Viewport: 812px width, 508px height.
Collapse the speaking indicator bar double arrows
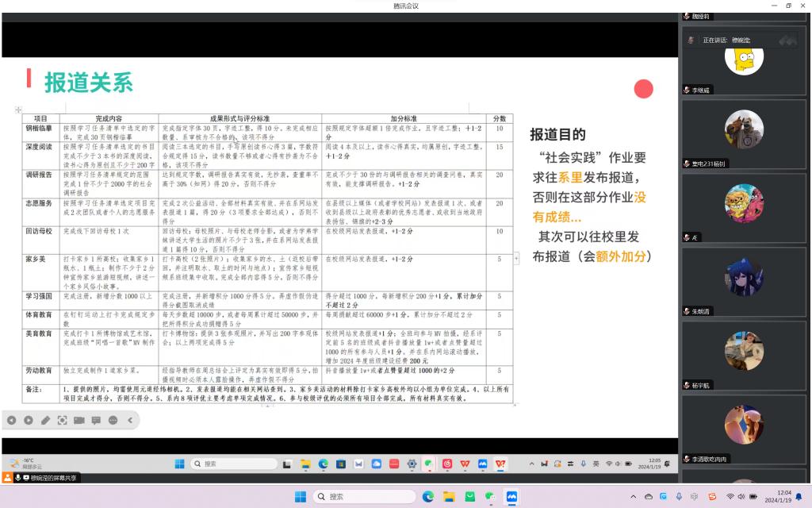pos(787,40)
